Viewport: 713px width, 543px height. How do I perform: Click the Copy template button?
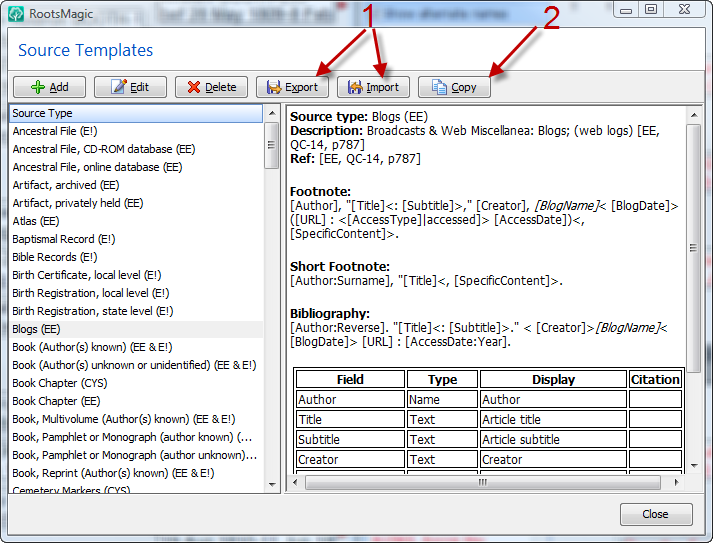click(x=454, y=87)
